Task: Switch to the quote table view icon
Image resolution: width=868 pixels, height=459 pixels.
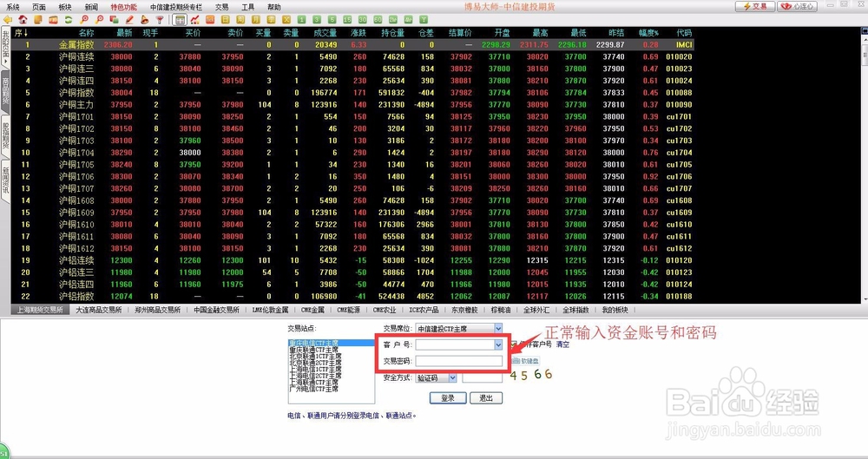Action: coord(180,20)
